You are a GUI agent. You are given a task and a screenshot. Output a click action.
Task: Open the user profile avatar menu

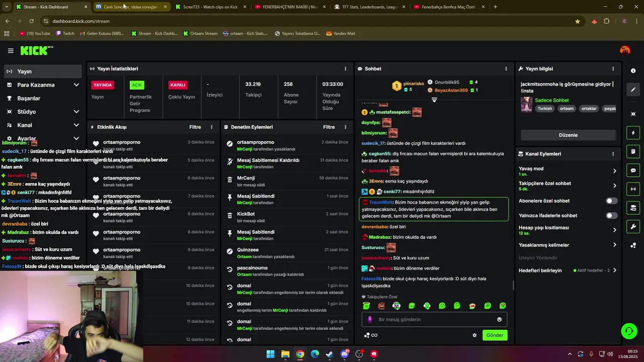[x=625, y=50]
